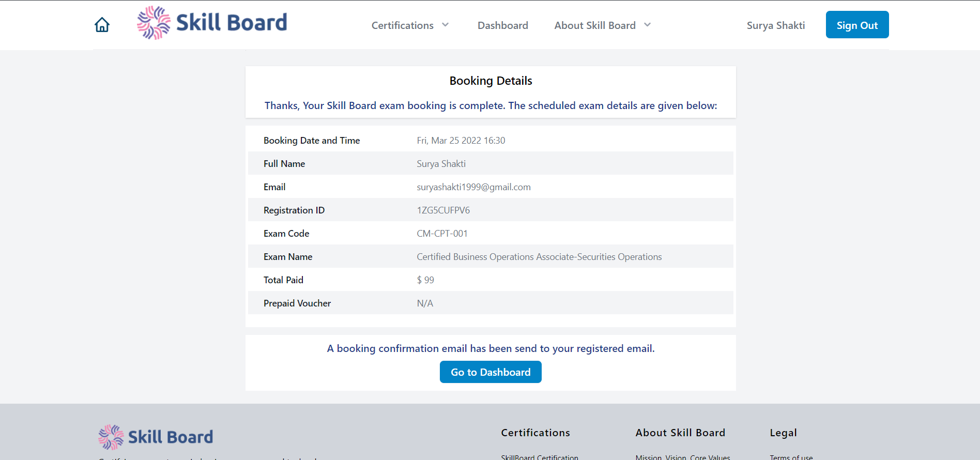
Task: Click the home icon in header
Action: (102, 25)
